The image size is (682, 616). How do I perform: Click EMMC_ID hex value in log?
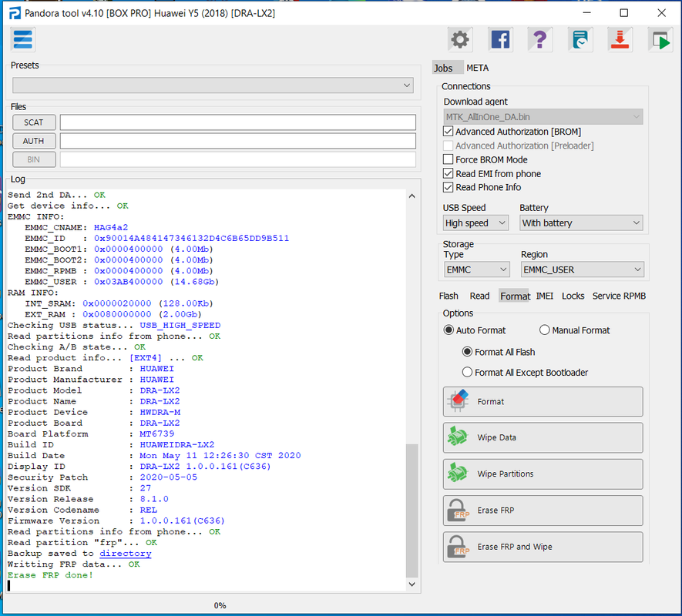coord(191,238)
